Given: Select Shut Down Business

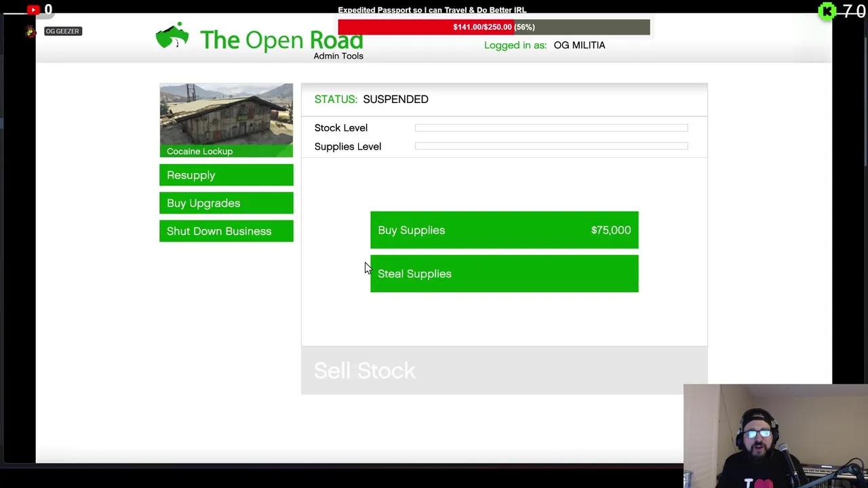Looking at the screenshot, I should click(226, 231).
